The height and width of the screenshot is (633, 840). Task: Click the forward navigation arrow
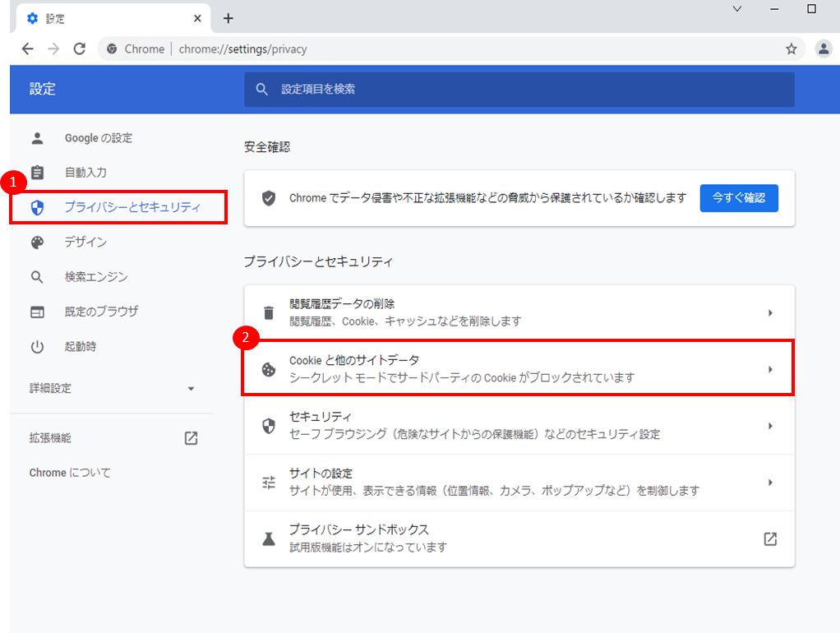coord(53,49)
